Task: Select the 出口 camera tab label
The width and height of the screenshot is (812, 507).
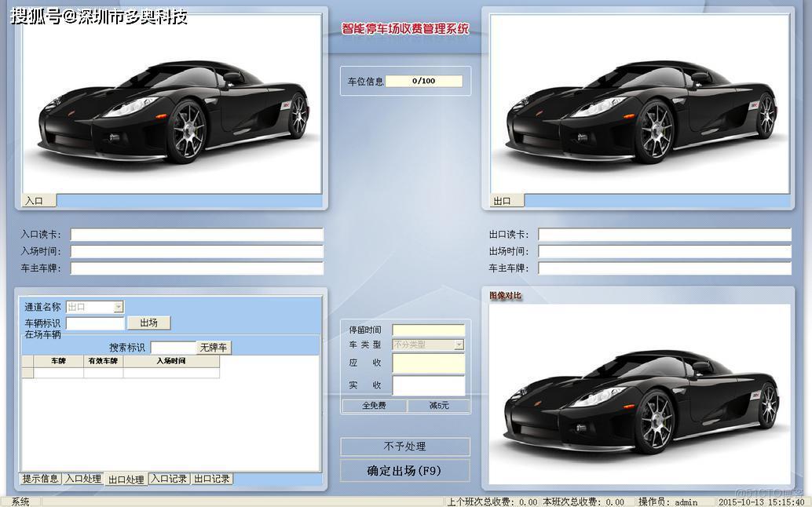Action: (x=503, y=201)
